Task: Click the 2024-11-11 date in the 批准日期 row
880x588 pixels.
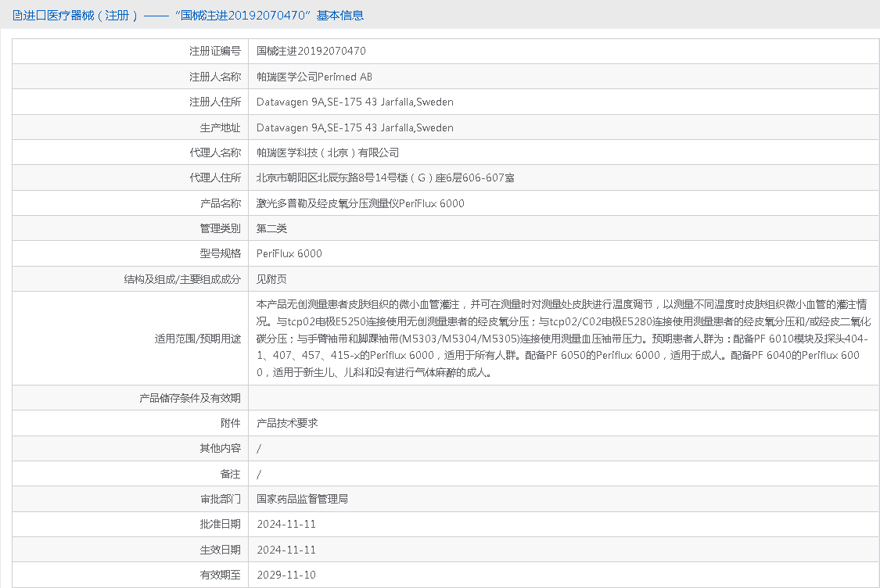Action: 286,524
